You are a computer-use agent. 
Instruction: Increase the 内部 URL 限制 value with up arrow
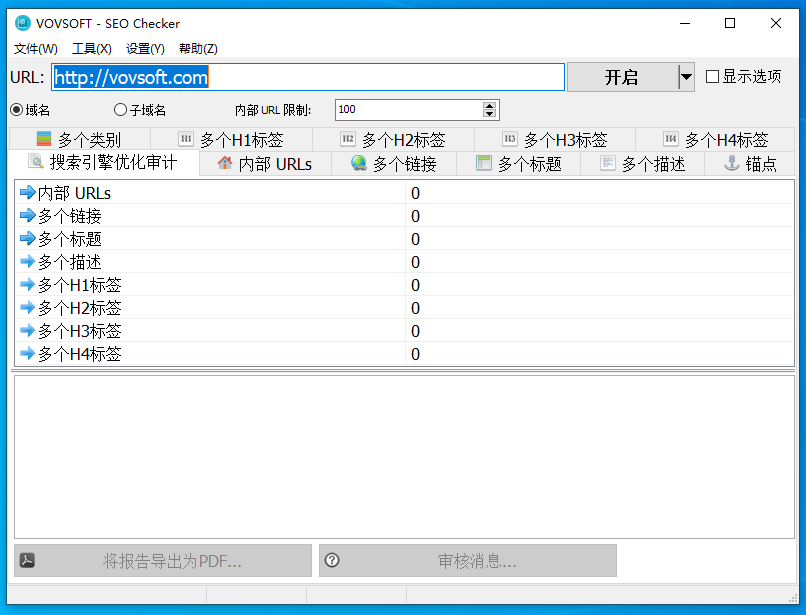[489, 106]
